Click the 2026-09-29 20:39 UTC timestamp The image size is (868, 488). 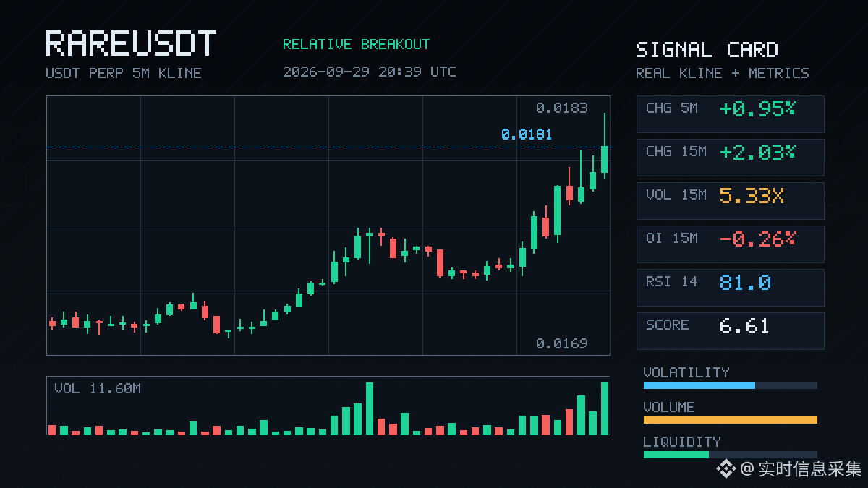tap(370, 72)
